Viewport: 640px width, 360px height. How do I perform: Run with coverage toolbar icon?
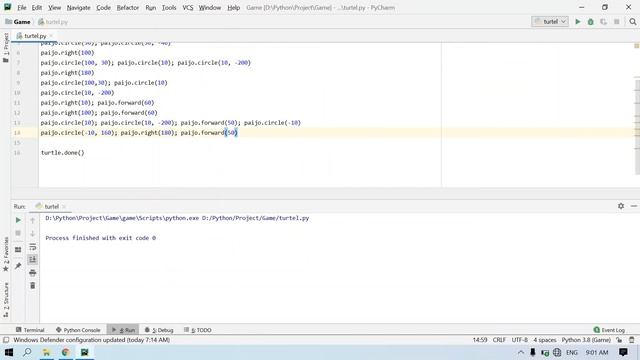(603, 22)
